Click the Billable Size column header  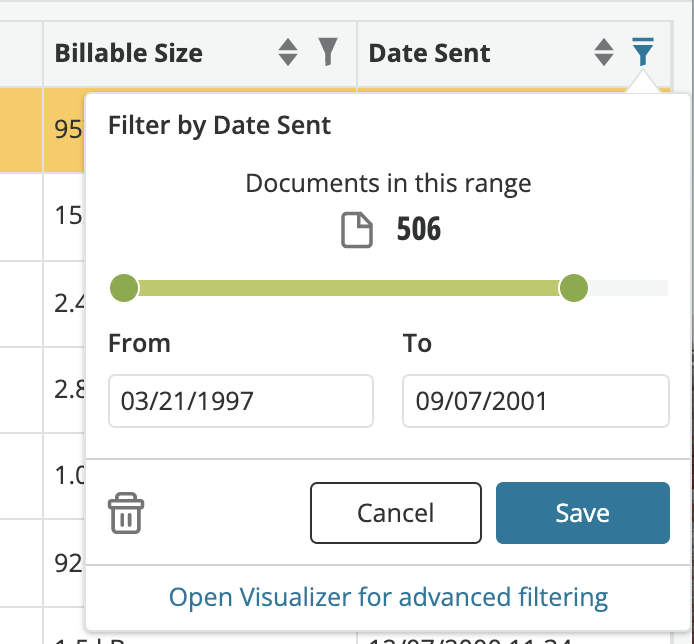pos(128,53)
